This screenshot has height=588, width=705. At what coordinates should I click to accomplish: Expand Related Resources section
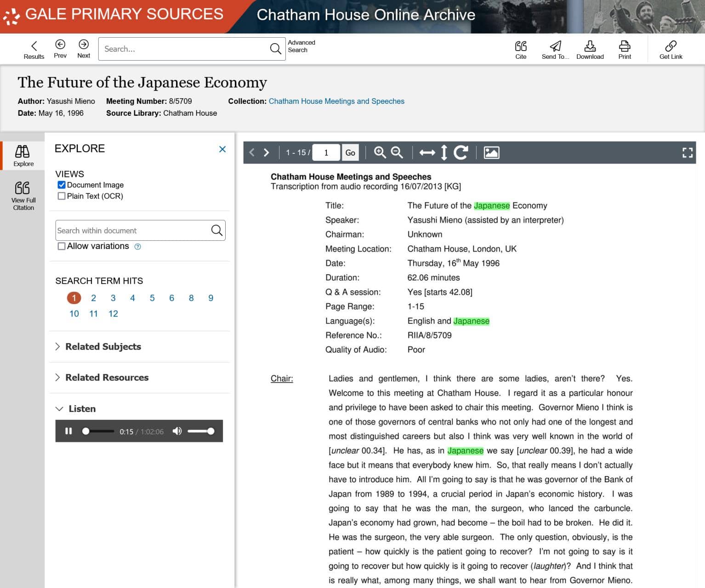pos(102,377)
